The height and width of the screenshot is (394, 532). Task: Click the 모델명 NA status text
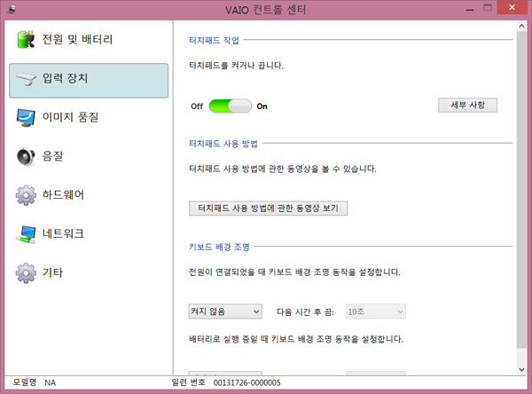click(x=35, y=382)
